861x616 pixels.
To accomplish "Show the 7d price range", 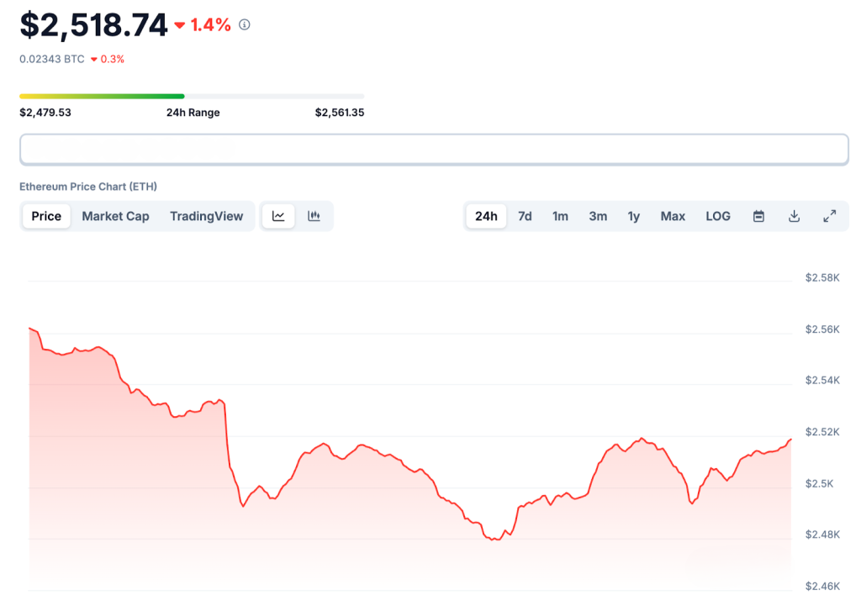I will 525,216.
